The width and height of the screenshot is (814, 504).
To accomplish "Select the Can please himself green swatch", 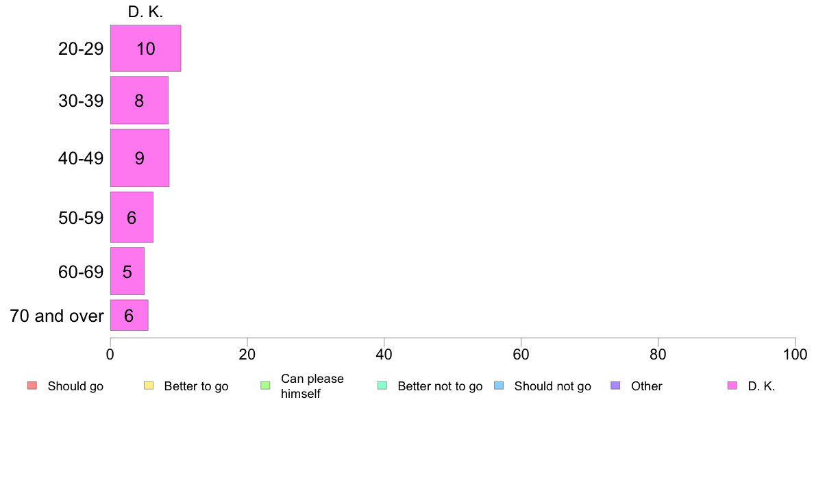I will pyautogui.click(x=265, y=386).
